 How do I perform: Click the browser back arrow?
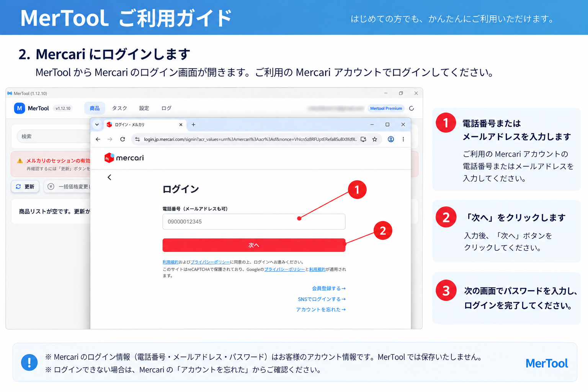(x=98, y=139)
